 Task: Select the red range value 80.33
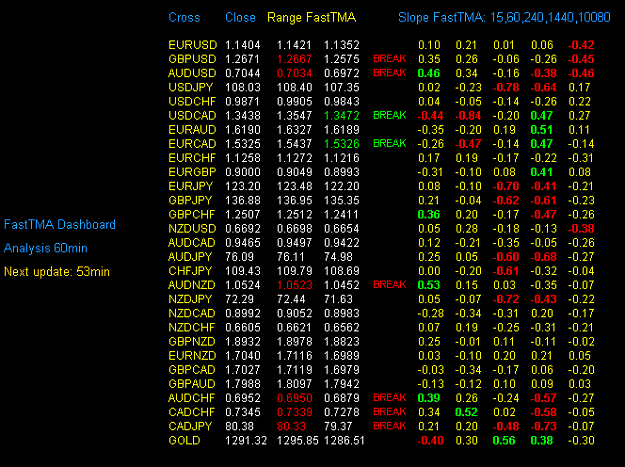tap(291, 426)
